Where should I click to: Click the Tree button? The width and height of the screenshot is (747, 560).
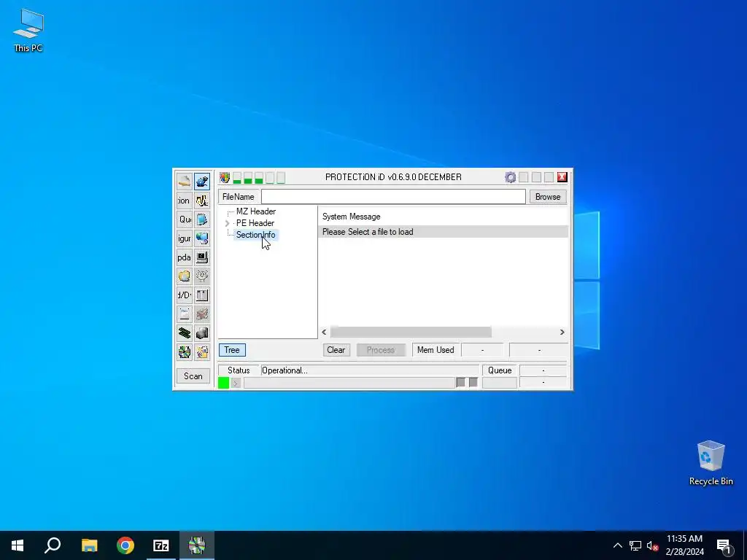[x=232, y=350]
